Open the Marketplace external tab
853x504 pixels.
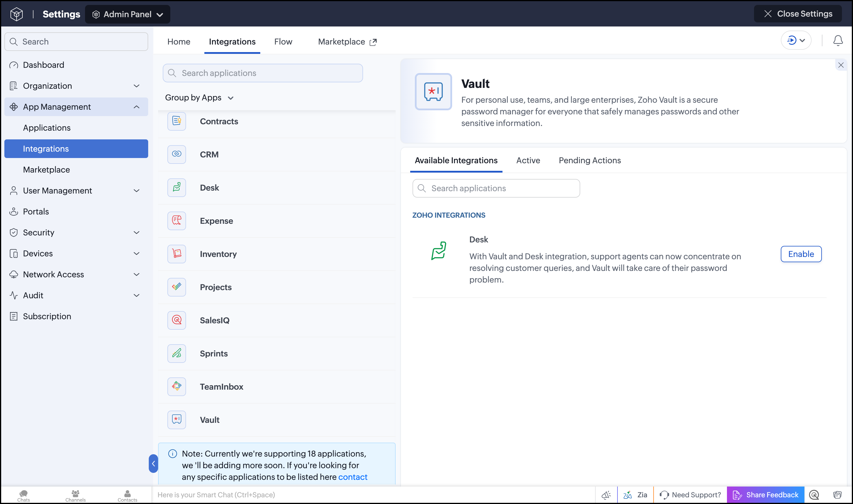[x=347, y=42]
